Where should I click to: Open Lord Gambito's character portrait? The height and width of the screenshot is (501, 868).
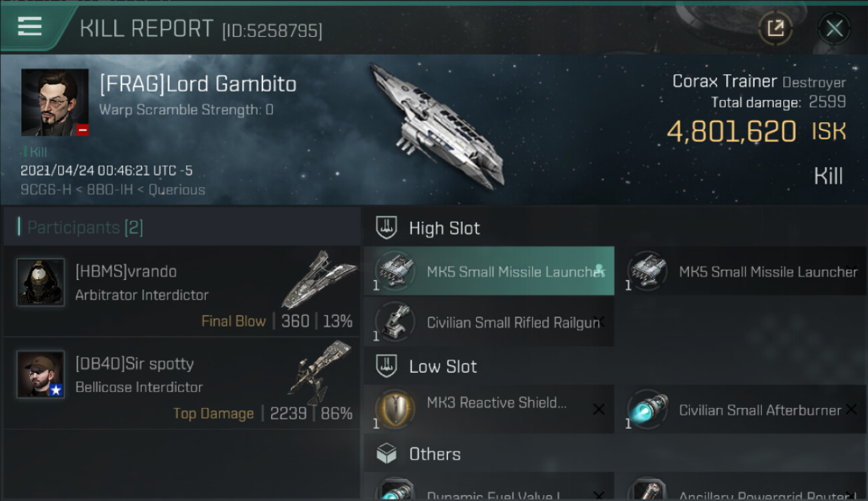click(55, 102)
